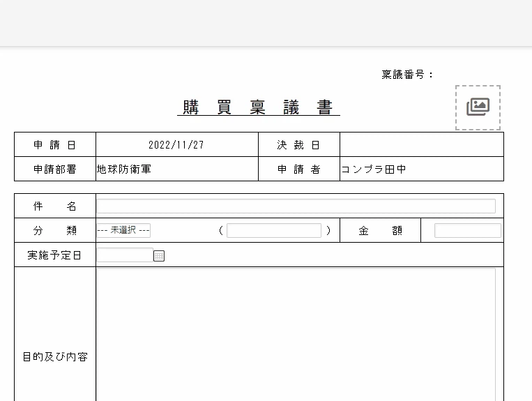This screenshot has height=401, width=532.
Task: Click the 申請日 label cell
Action: coord(55,144)
